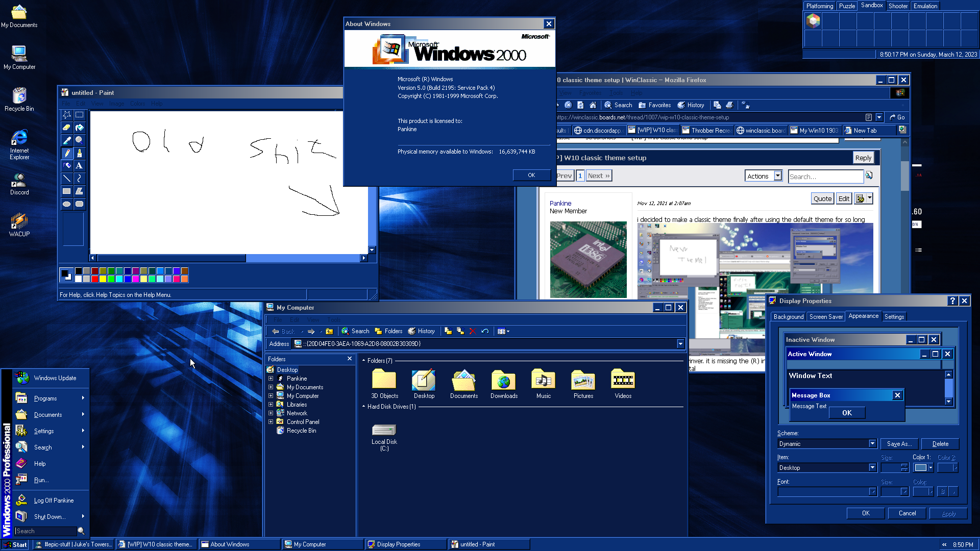Screen dimensions: 980x551
Task: Toggle the Folders pane button in My Computer
Action: (388, 331)
